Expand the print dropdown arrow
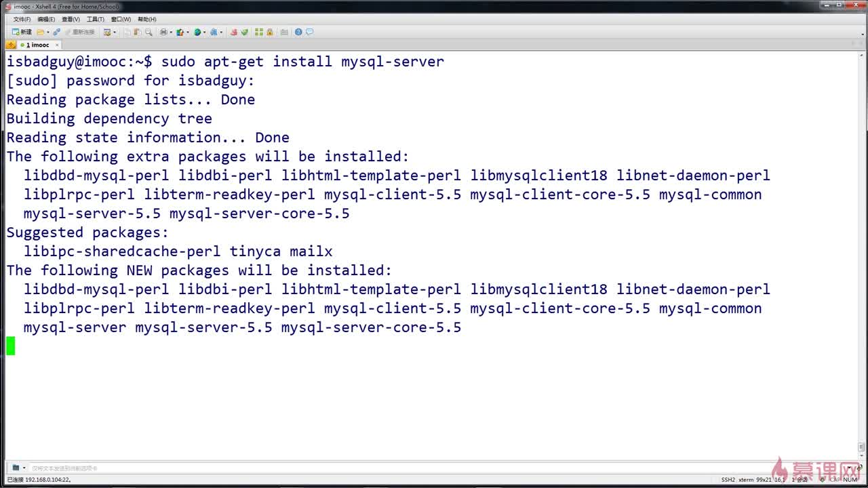 coord(170,32)
